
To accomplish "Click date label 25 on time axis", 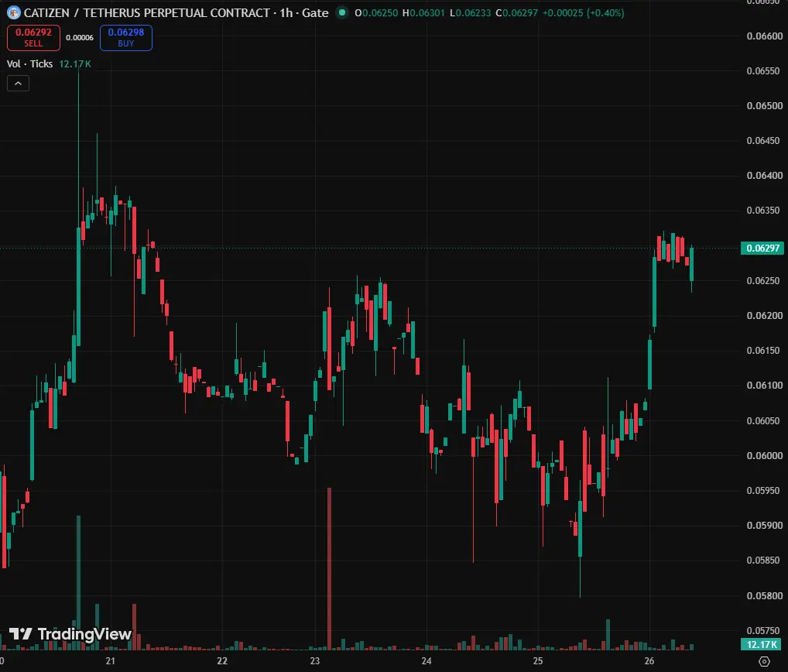I will click(x=538, y=661).
